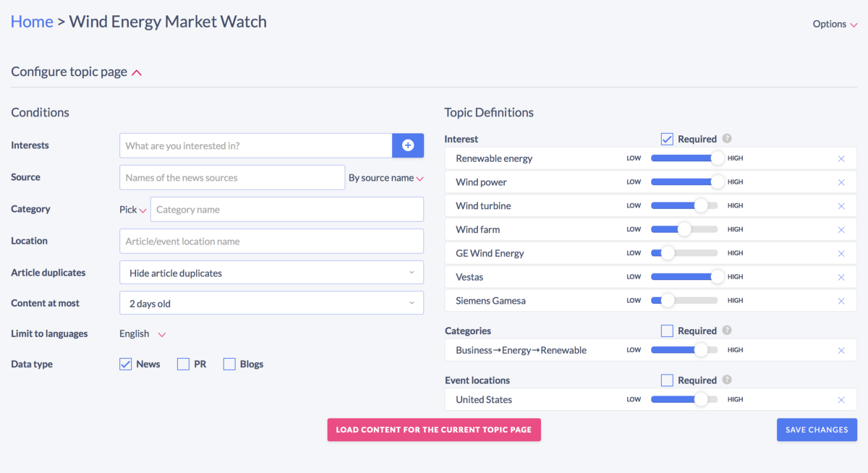Click the plus icon to add interest
The width and height of the screenshot is (868, 473).
[x=408, y=145]
